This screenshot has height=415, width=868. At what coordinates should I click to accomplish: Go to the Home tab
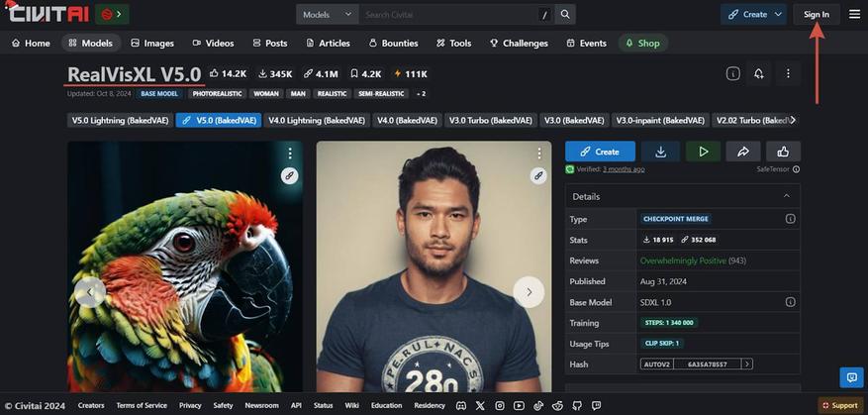31,43
